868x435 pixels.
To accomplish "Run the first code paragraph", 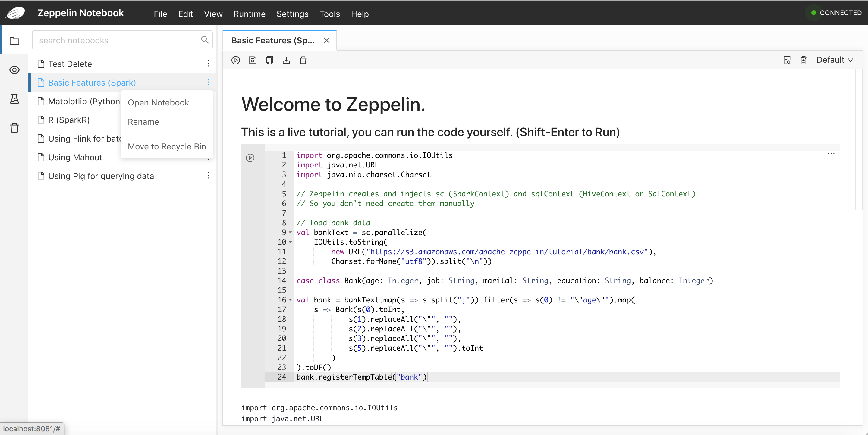I will [250, 158].
